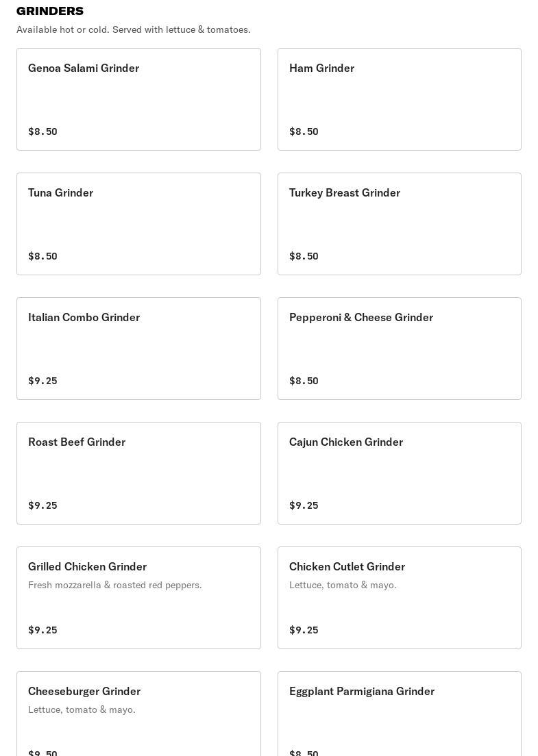This screenshot has width=538, height=756.
Task: Click the Grilled Chicken Grinder description text
Action: (114, 585)
